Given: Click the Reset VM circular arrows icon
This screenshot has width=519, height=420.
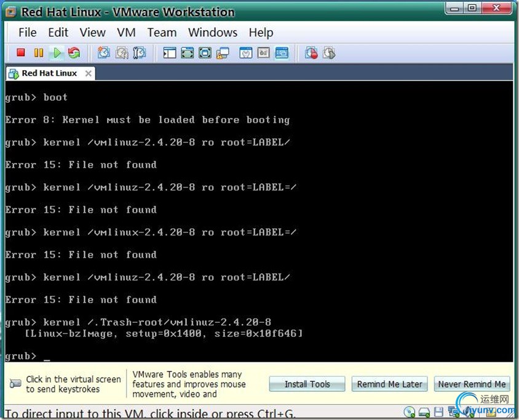Looking at the screenshot, I should [x=74, y=53].
